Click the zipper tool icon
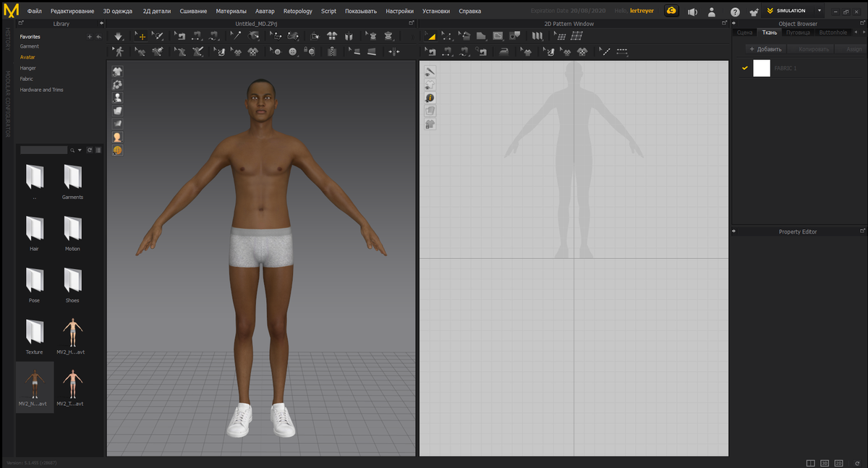Viewport: 868px width, 468px height. coord(332,52)
